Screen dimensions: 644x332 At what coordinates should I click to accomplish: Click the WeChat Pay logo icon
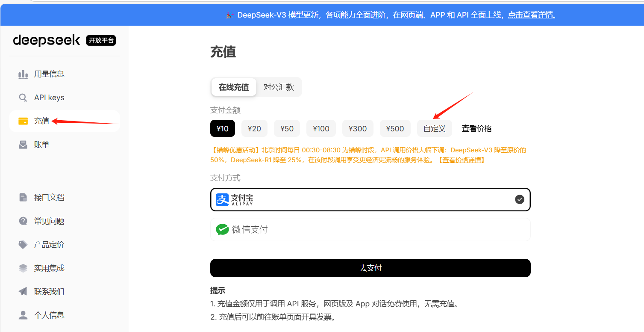pyautogui.click(x=222, y=230)
